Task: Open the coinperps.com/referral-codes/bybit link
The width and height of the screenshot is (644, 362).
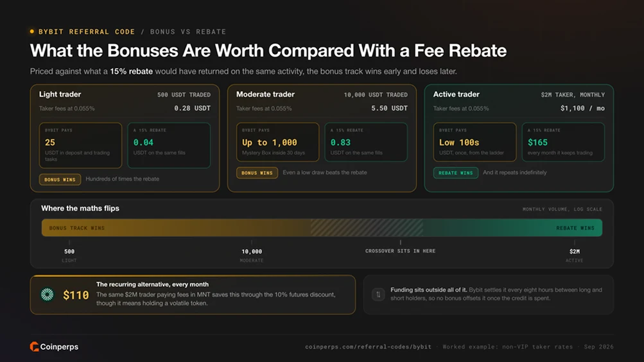Action: (368, 347)
